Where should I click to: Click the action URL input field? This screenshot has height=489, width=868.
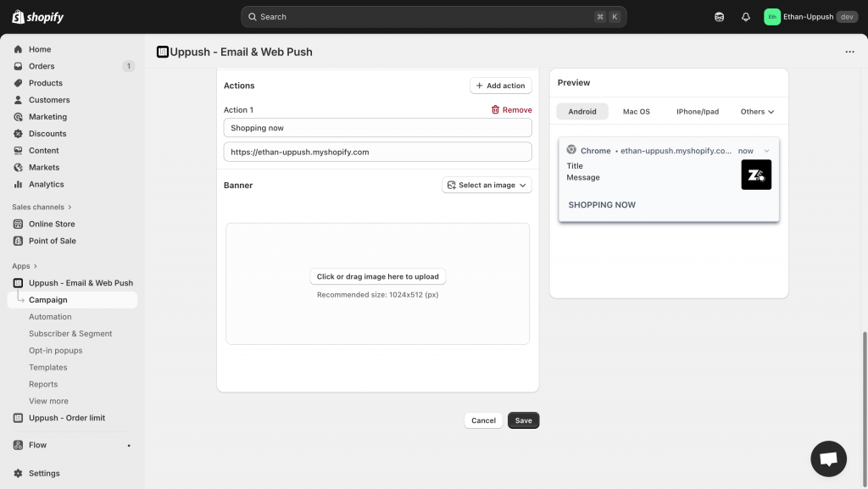click(x=377, y=152)
